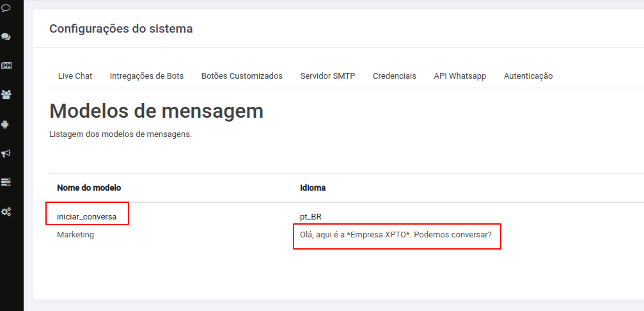This screenshot has width=644, height=311.
Task: Open the Intregações de Bots tab
Action: (146, 76)
